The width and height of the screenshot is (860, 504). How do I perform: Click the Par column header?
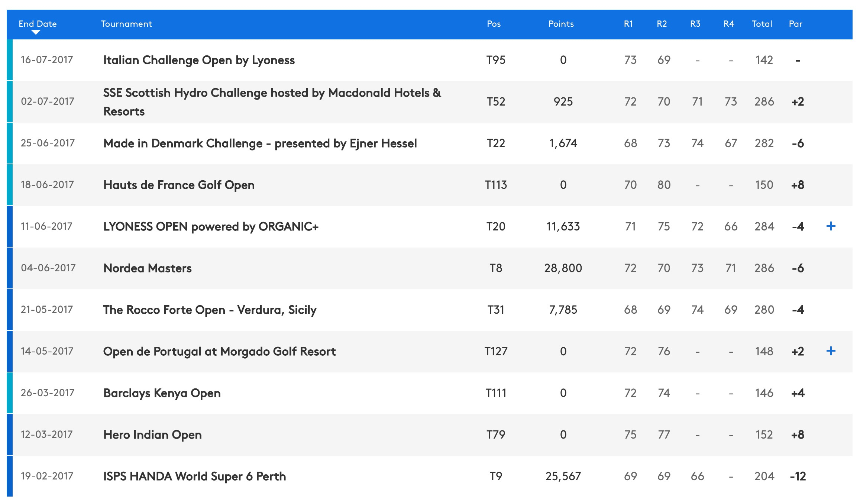tap(795, 24)
